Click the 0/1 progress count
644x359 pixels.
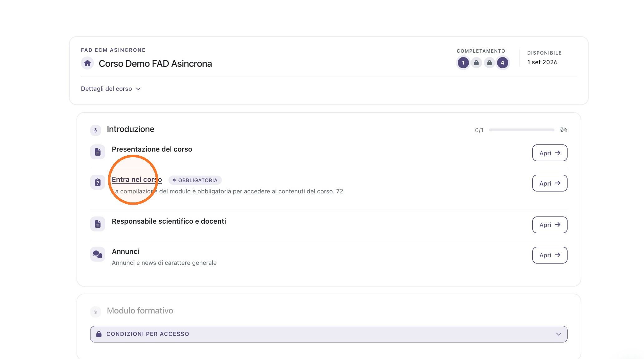point(479,130)
